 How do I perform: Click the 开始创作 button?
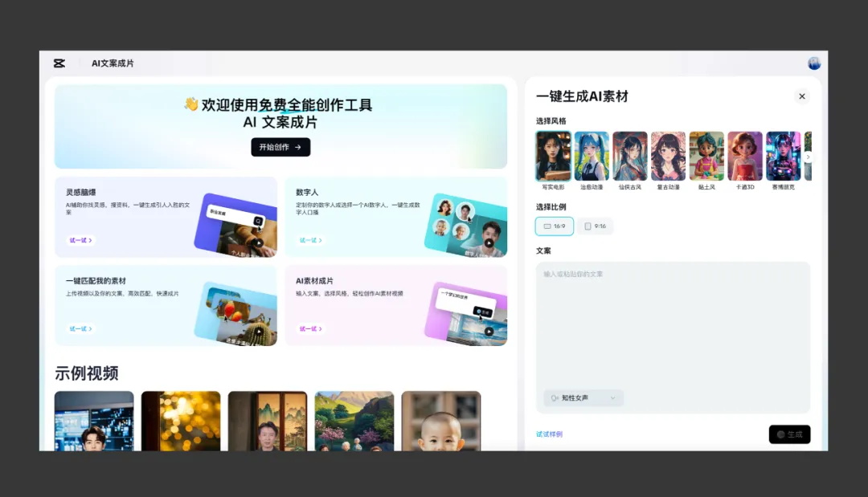280,148
